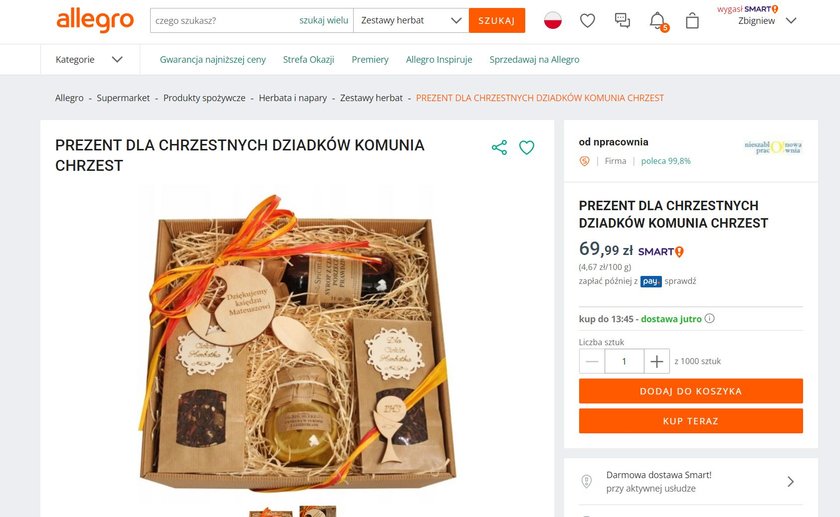Expand the Kategorie dropdown
Image resolution: width=840 pixels, height=517 pixels.
tap(89, 59)
